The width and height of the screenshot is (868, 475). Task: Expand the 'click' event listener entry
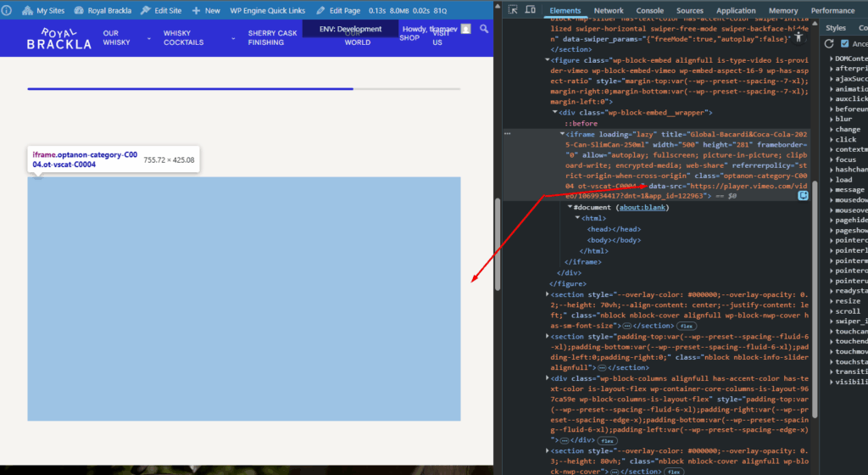tap(830, 140)
